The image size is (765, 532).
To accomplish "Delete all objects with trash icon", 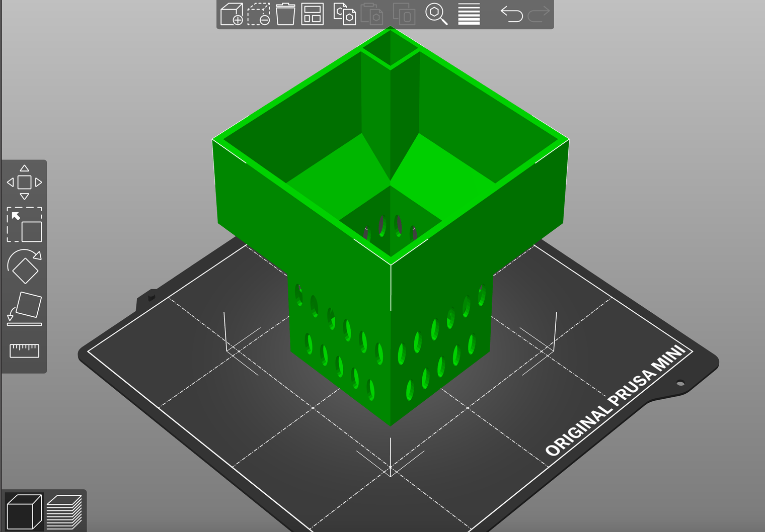I will 285,14.
